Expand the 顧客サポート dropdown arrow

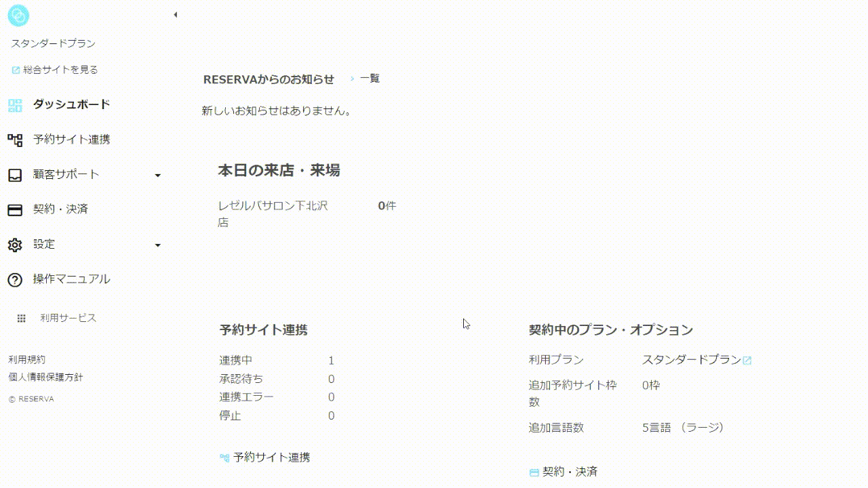tap(158, 176)
